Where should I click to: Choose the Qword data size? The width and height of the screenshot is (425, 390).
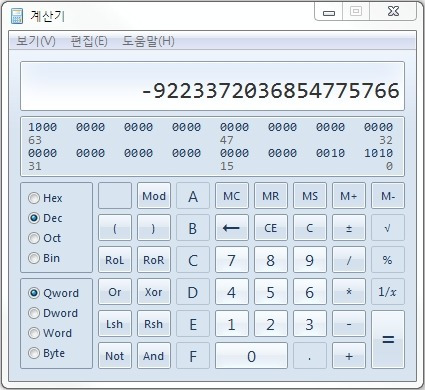(x=54, y=293)
